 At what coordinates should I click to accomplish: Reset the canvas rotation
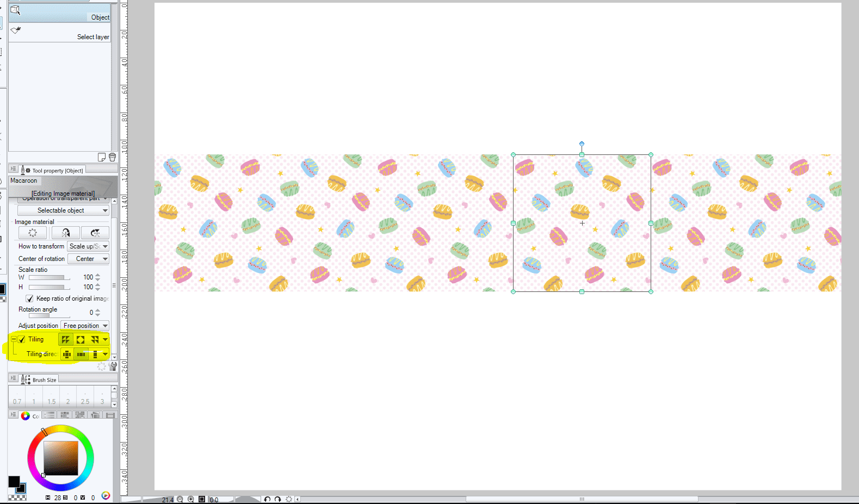289,499
